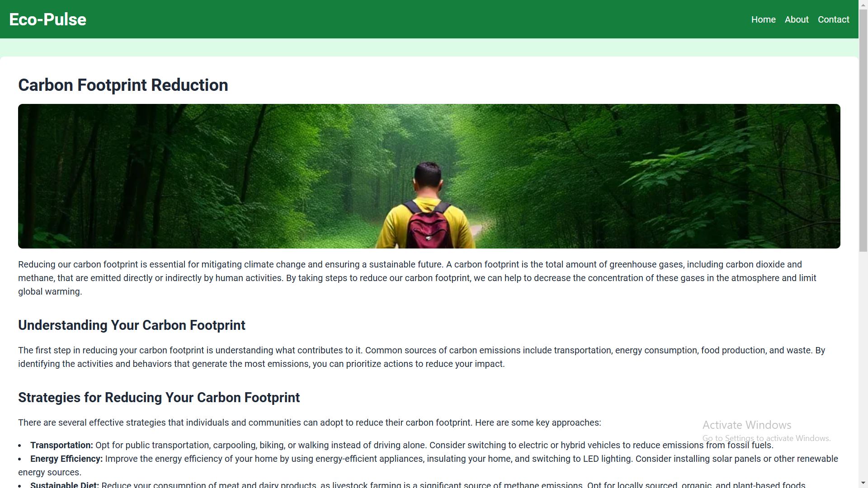The width and height of the screenshot is (868, 488).
Task: Click the Eco-Pulse site logo
Action: click(x=47, y=19)
